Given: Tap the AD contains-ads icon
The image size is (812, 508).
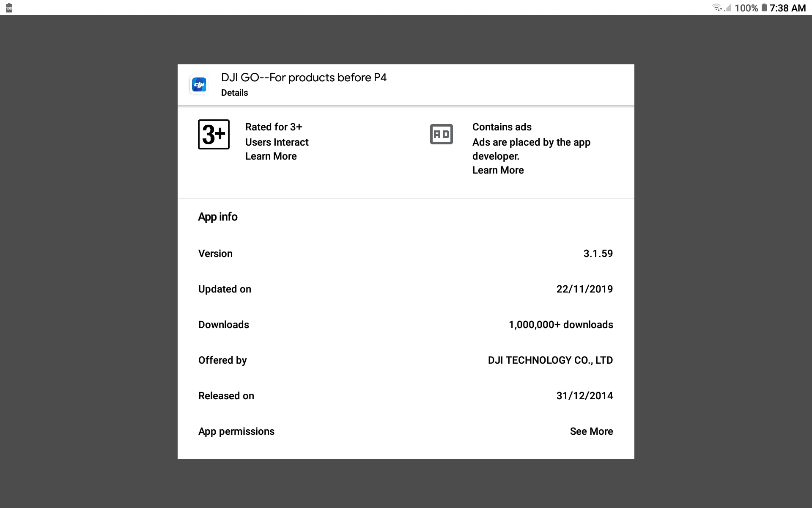Looking at the screenshot, I should (441, 134).
